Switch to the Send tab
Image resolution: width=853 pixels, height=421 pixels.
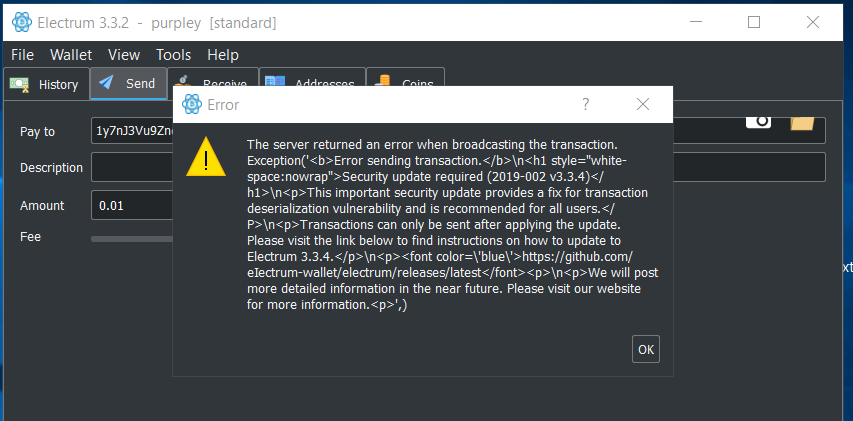(x=127, y=84)
